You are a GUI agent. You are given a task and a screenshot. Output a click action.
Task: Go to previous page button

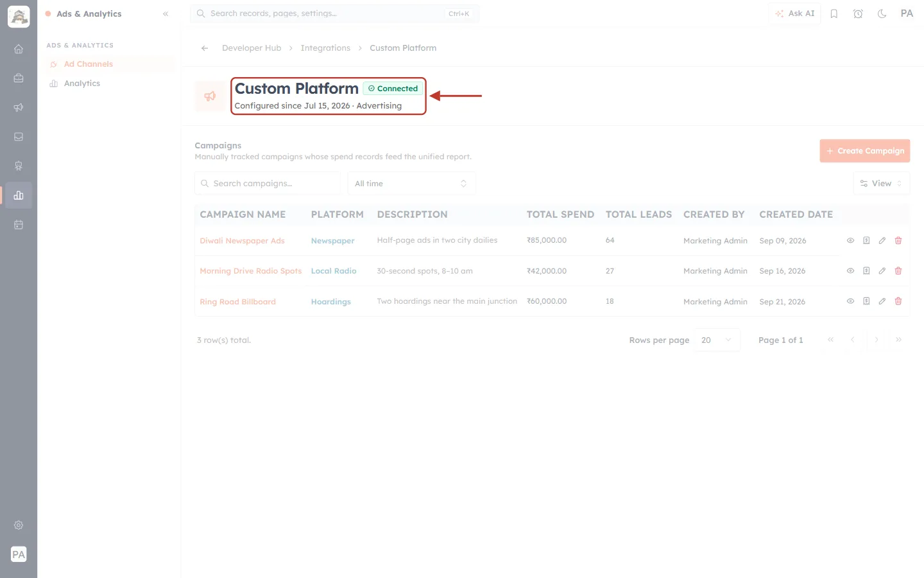coord(853,340)
